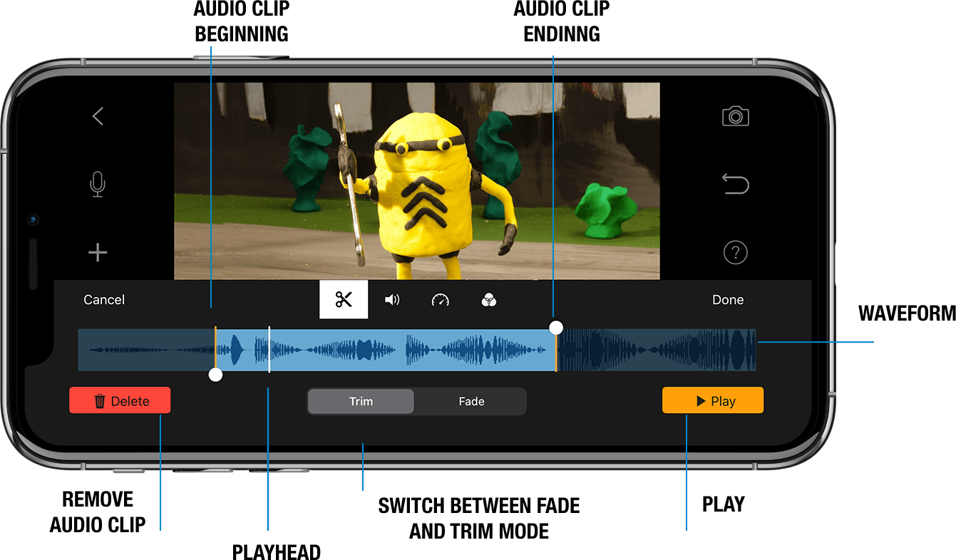
Task: Select the scissors trim tool
Action: (x=344, y=299)
